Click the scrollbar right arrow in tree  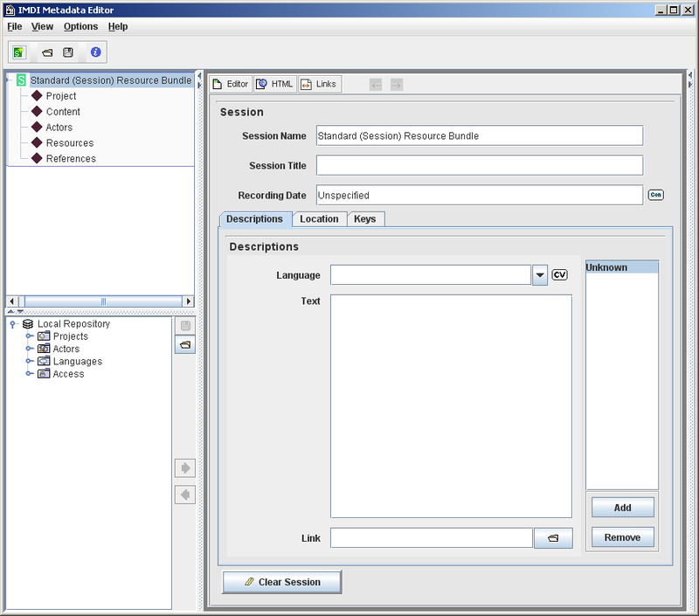click(189, 301)
